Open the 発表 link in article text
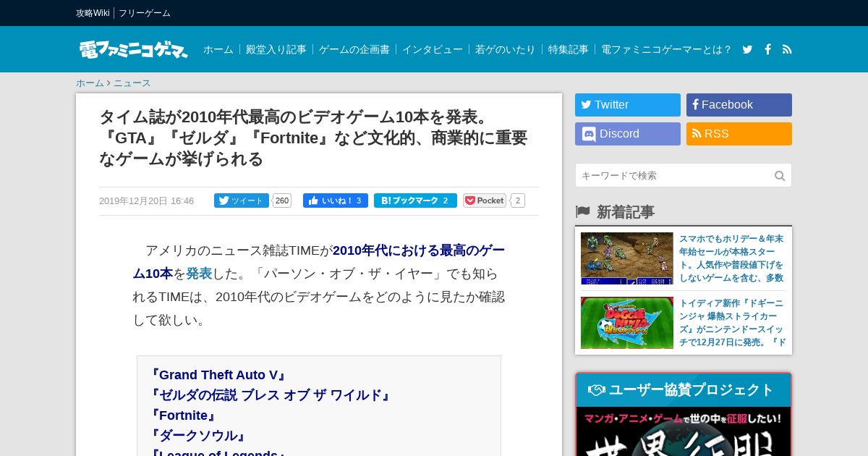 coord(199,274)
